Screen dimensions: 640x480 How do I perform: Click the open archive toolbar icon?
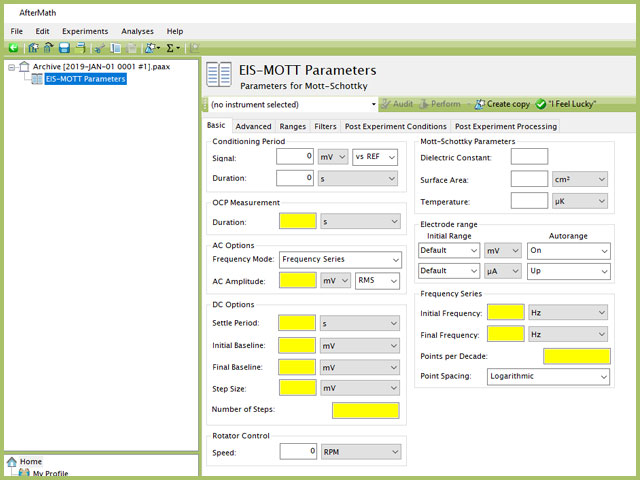49,48
